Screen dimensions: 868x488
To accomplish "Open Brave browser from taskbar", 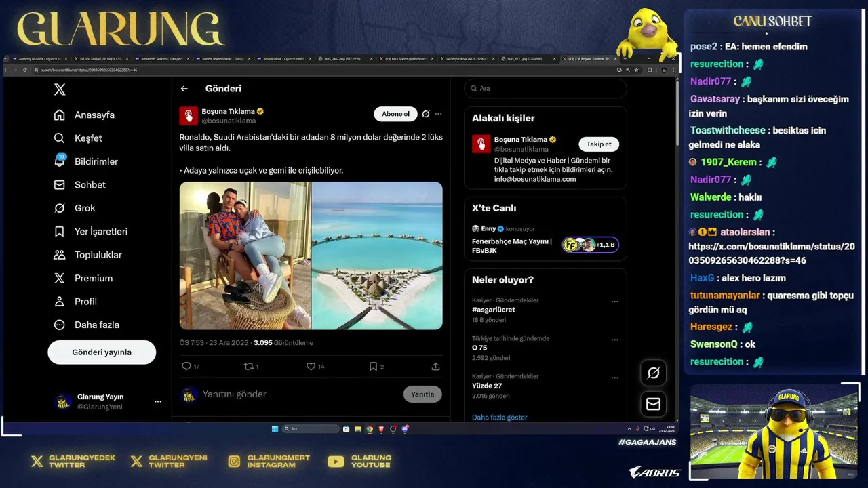I will tap(381, 428).
